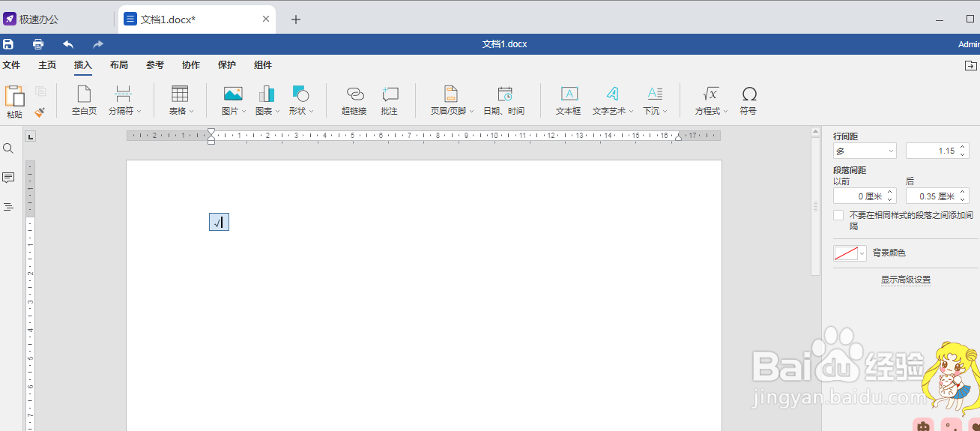The image size is (980, 431).
Task: Click the Picture (图片) icon
Action: [x=233, y=94]
